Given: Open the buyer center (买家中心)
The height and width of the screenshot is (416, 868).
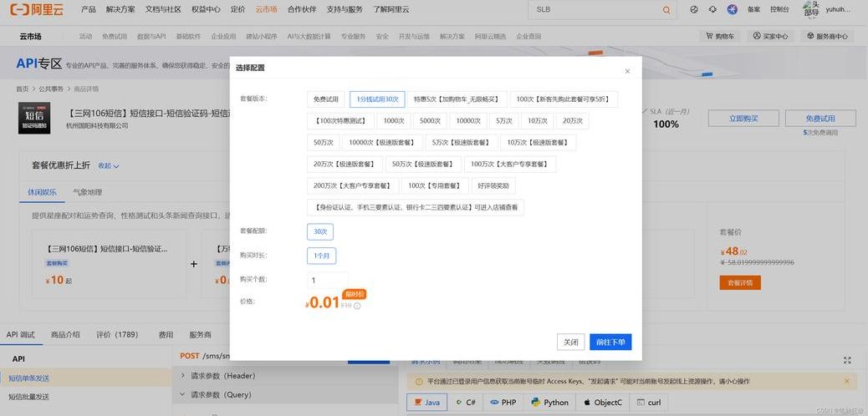Looking at the screenshot, I should coord(770,36).
